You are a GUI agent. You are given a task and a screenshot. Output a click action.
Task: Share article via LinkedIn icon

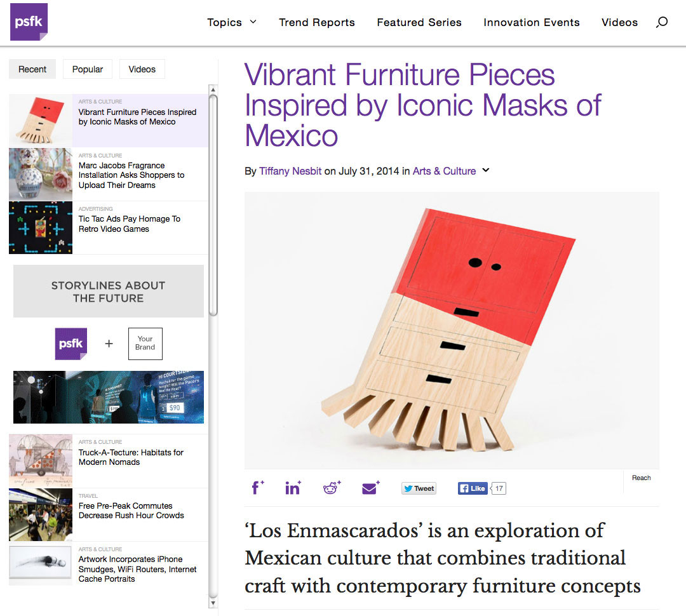pyautogui.click(x=293, y=488)
